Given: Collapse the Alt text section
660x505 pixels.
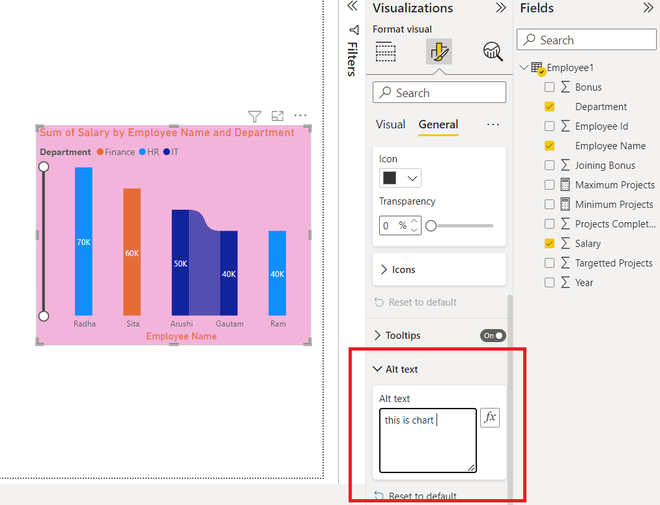Looking at the screenshot, I should tap(396, 369).
